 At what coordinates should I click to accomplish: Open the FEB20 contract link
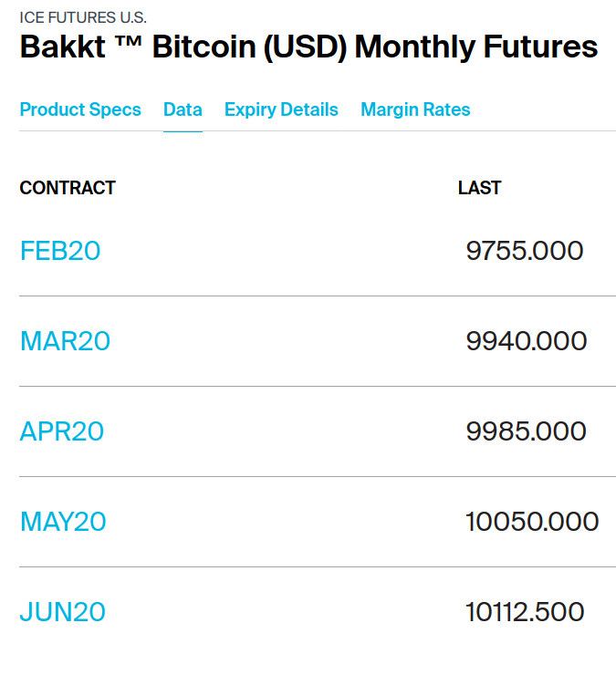point(60,251)
